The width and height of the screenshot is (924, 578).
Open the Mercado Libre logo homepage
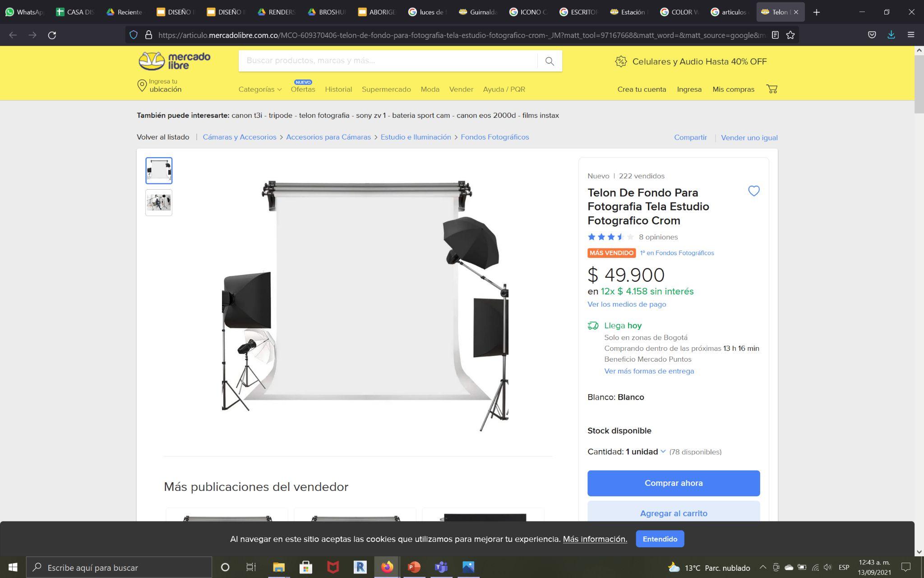(174, 61)
